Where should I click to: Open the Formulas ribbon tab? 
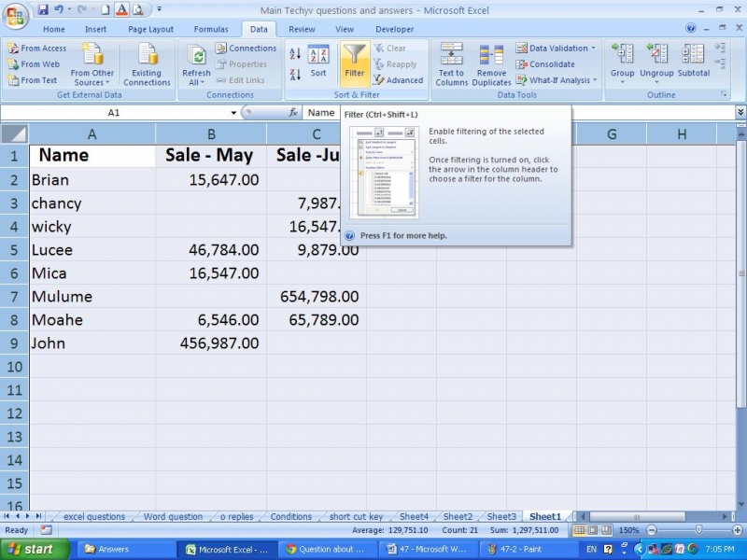point(210,29)
